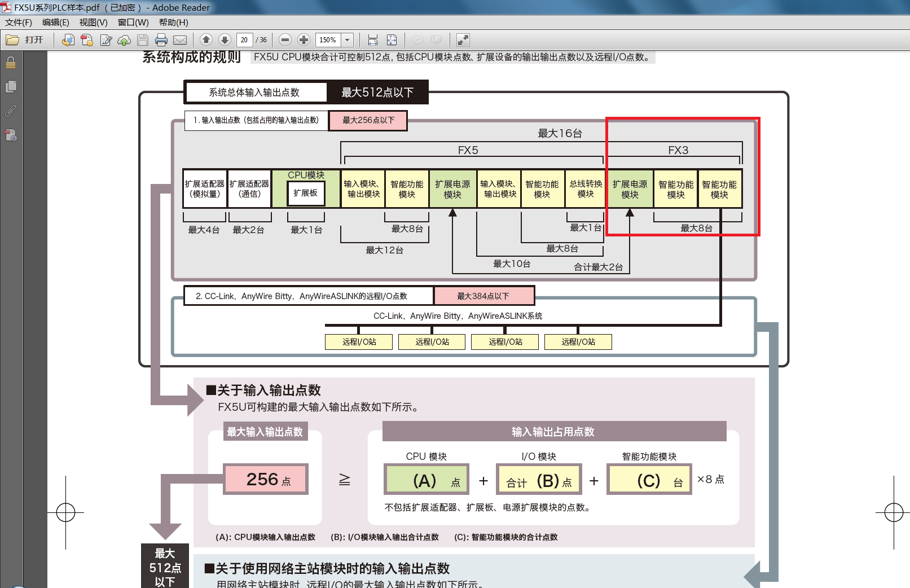Show page thumbnails panel in sidebar
Screen dimensions: 910x588
pos(11,87)
